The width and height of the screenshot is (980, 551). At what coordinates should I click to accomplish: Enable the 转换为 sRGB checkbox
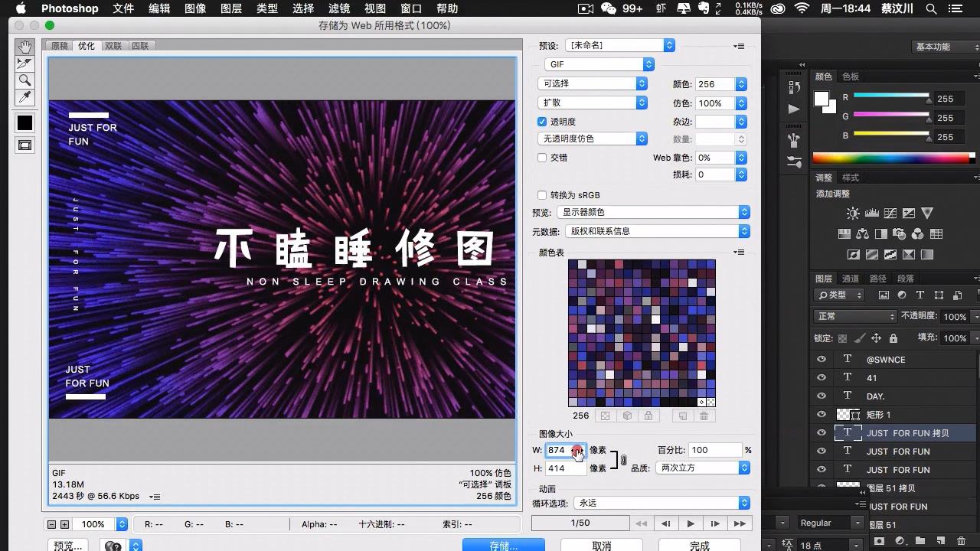[542, 195]
